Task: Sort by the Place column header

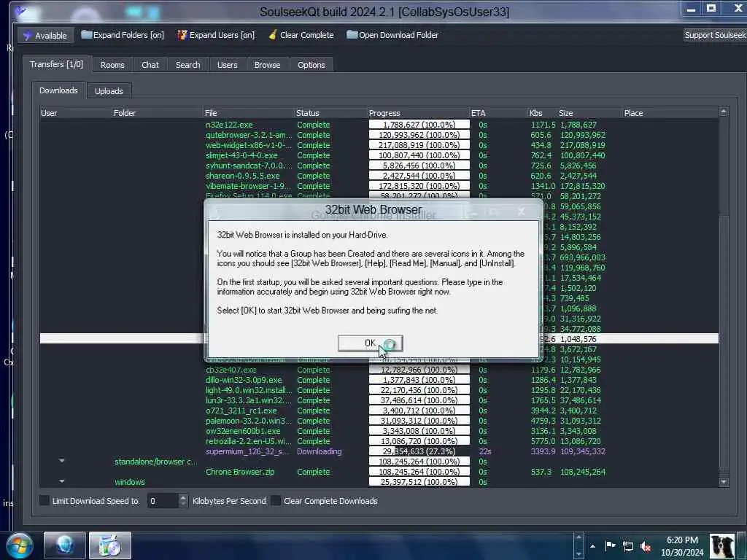Action: [x=670, y=113]
